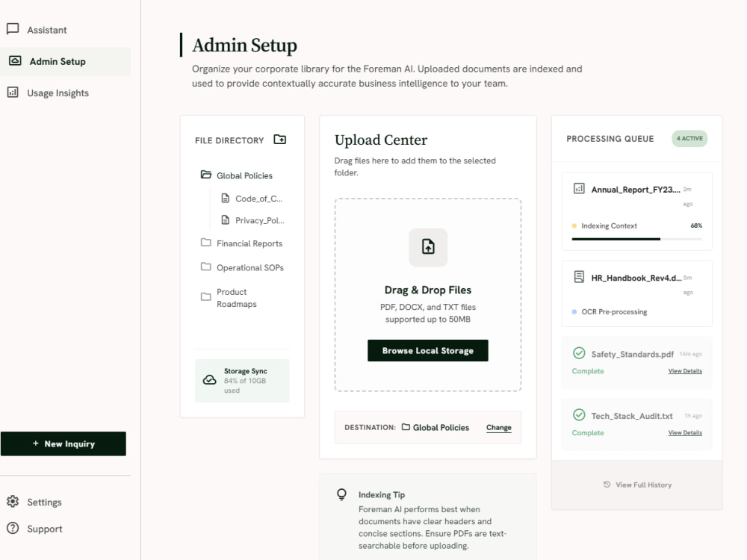The width and height of the screenshot is (747, 560).
Task: Click the Annual_Report indexing progress bar
Action: [x=637, y=239]
